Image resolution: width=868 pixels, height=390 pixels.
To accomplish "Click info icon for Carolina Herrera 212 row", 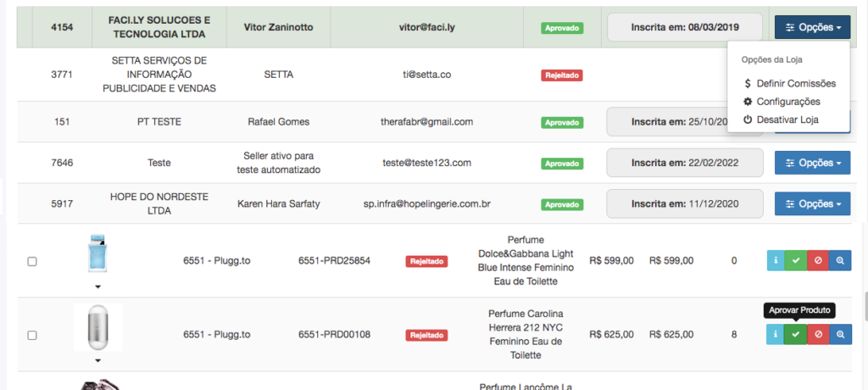I will [775, 335].
